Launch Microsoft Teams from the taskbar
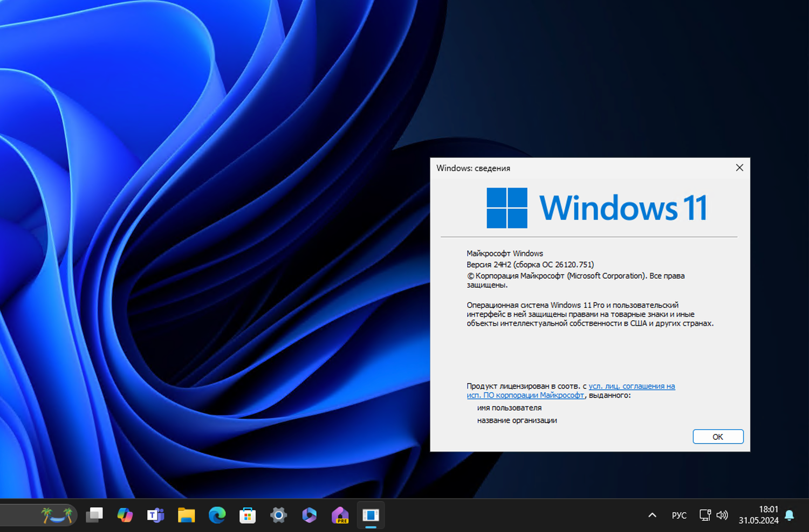Screen dimensions: 809x532 point(155,515)
